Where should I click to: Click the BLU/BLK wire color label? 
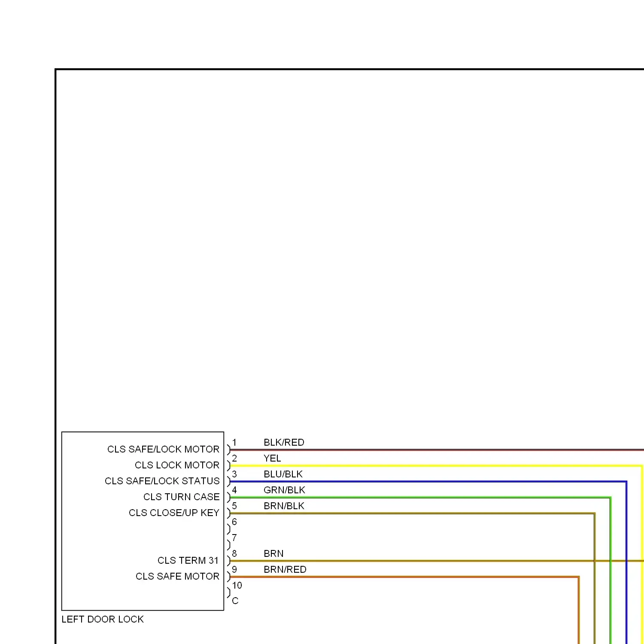283,474
